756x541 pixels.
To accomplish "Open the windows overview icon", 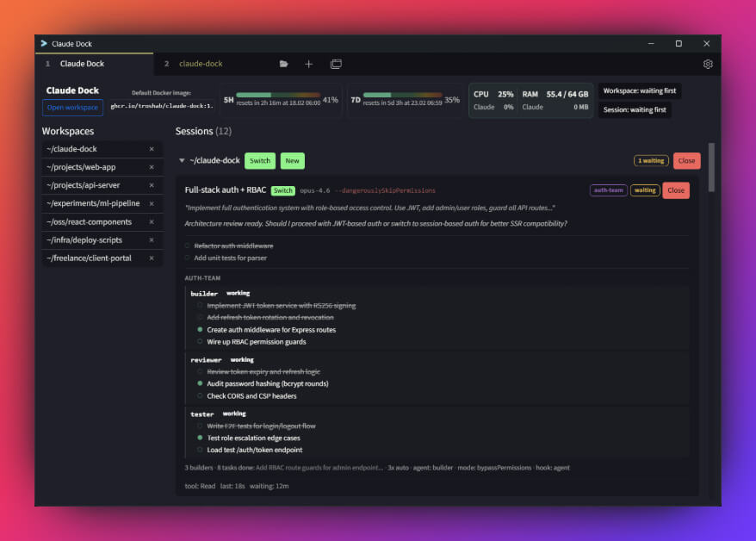I will click(336, 64).
